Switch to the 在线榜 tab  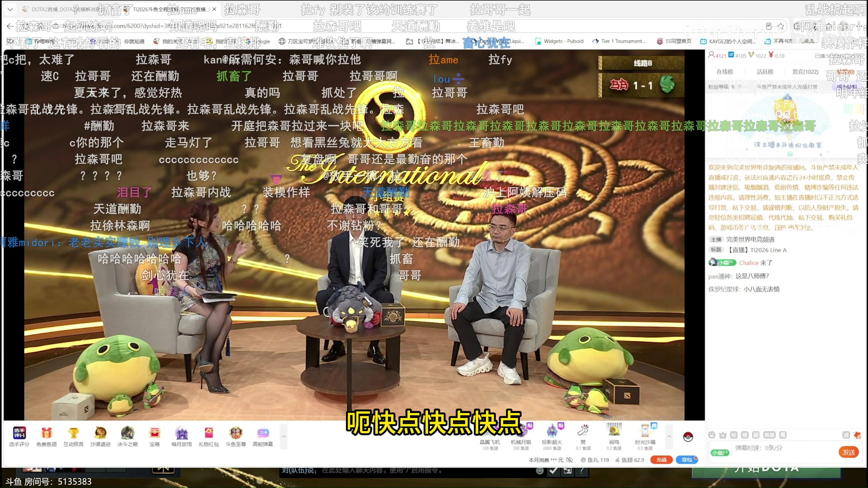pos(725,72)
